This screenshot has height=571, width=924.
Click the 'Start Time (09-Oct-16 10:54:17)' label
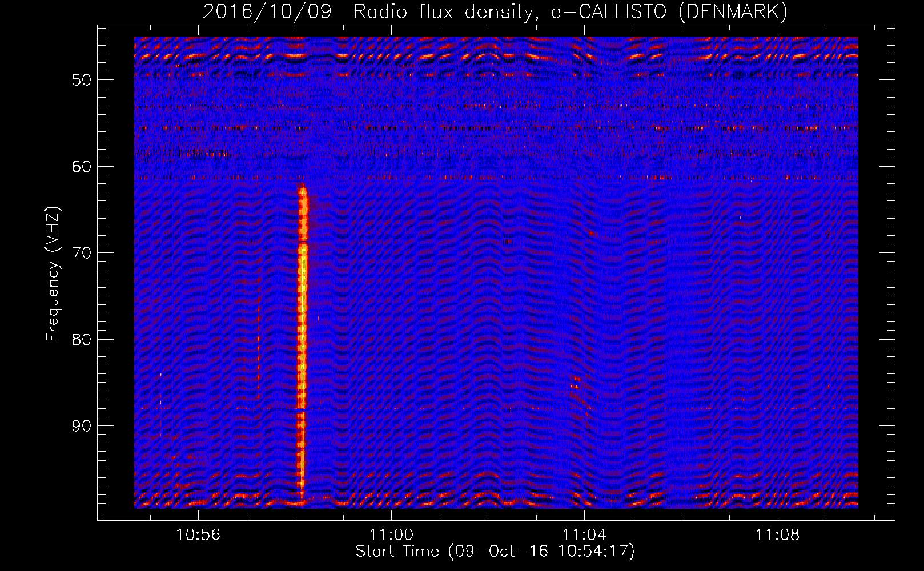click(495, 552)
